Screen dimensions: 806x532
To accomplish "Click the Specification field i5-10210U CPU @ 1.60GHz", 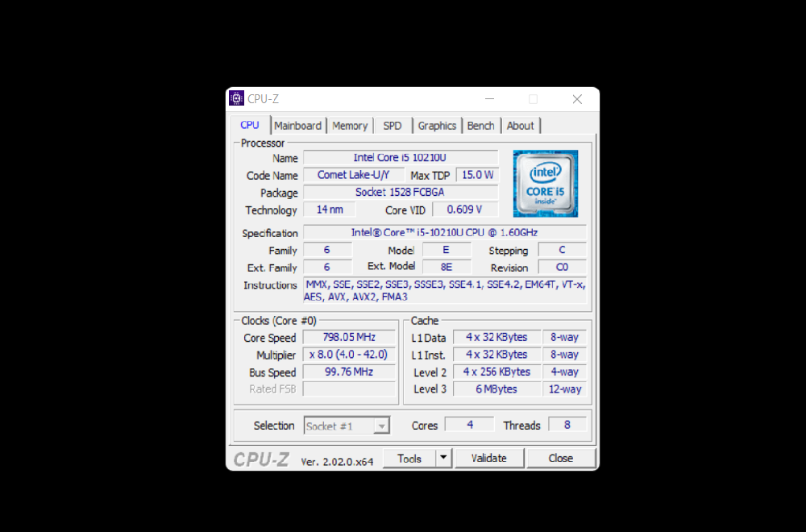I will coord(445,232).
